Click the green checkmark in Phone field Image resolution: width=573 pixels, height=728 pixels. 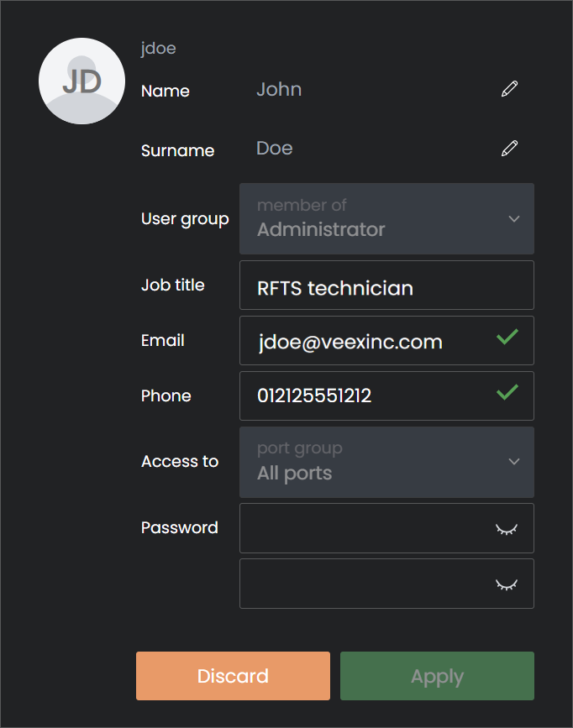point(507,393)
